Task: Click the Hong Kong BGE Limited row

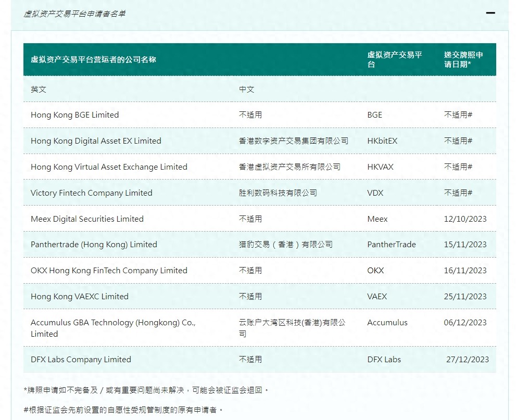Action: click(74, 114)
